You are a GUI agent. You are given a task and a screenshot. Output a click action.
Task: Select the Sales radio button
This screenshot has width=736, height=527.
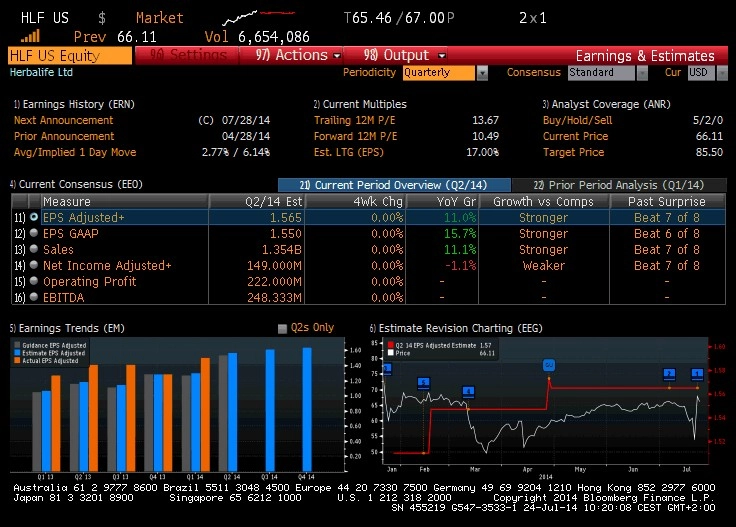(x=34, y=249)
